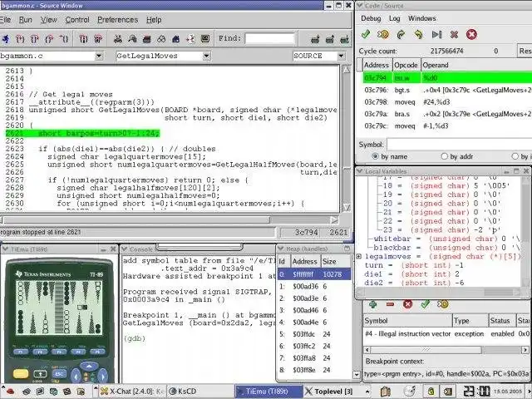
Task: Click the Symbol input field in Code/Source
Action: [x=460, y=144]
